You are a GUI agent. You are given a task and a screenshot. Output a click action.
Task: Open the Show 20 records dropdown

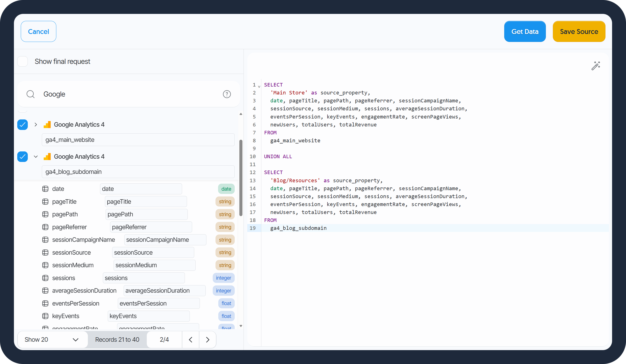coord(52,339)
